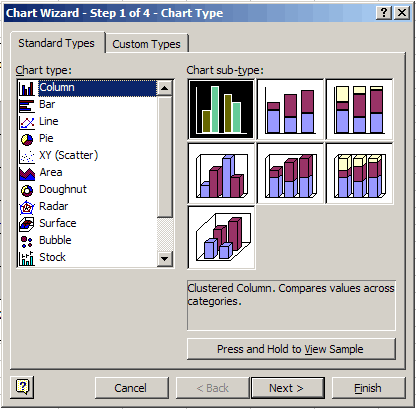This screenshot has width=416, height=409.
Task: Select the 3-D Column sub-type
Action: click(221, 237)
